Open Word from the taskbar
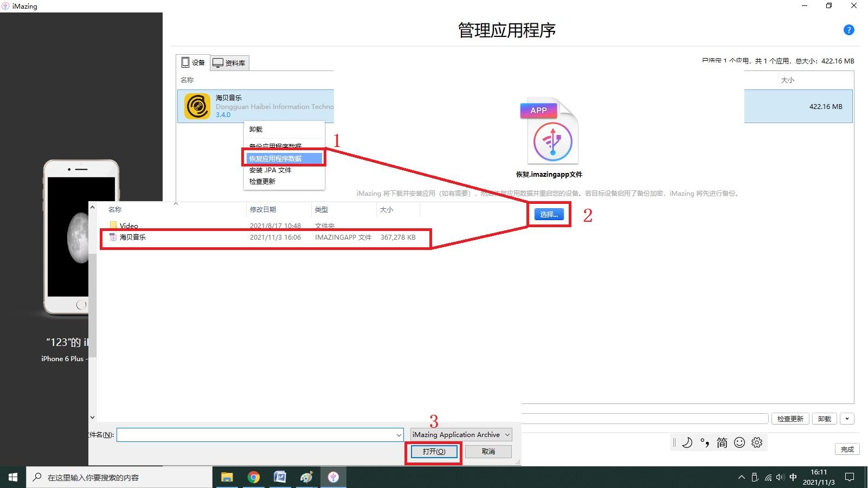This screenshot has width=868, height=488. point(280,477)
